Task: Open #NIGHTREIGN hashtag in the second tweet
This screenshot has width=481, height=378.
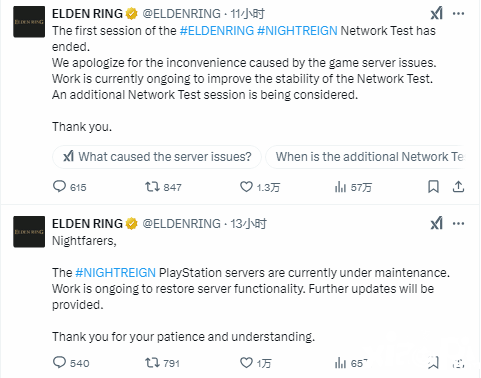Action: click(115, 273)
